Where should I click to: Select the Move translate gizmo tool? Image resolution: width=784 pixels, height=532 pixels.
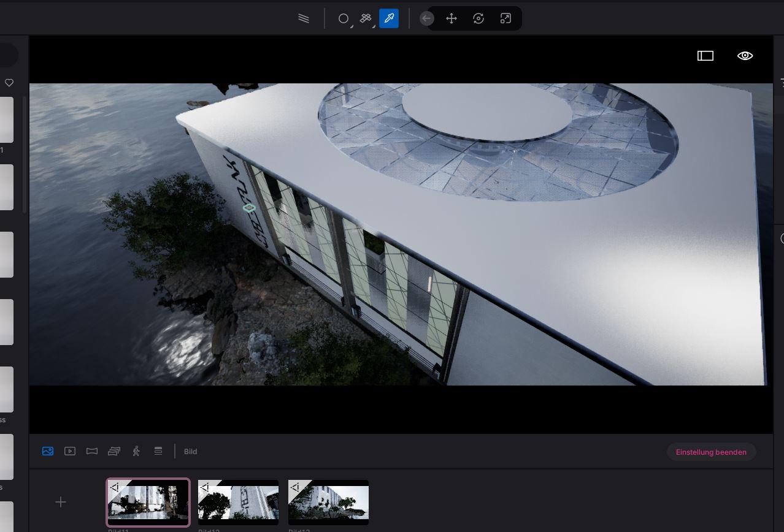point(452,18)
